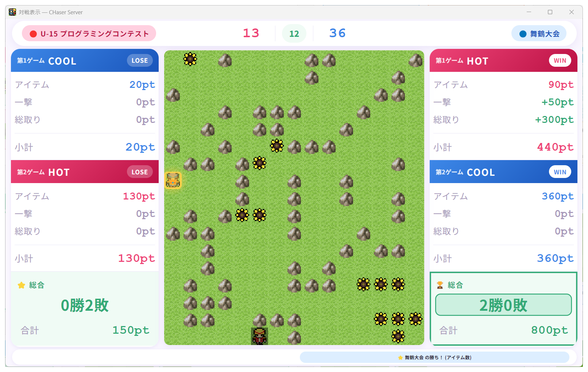Click the +300pt 総取り value
The height and width of the screenshot is (372, 588).
point(554,120)
